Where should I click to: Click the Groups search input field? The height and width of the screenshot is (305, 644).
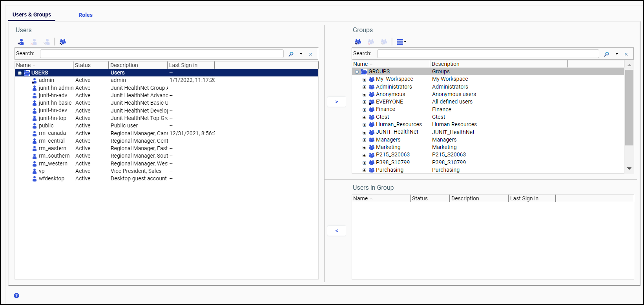coord(488,54)
